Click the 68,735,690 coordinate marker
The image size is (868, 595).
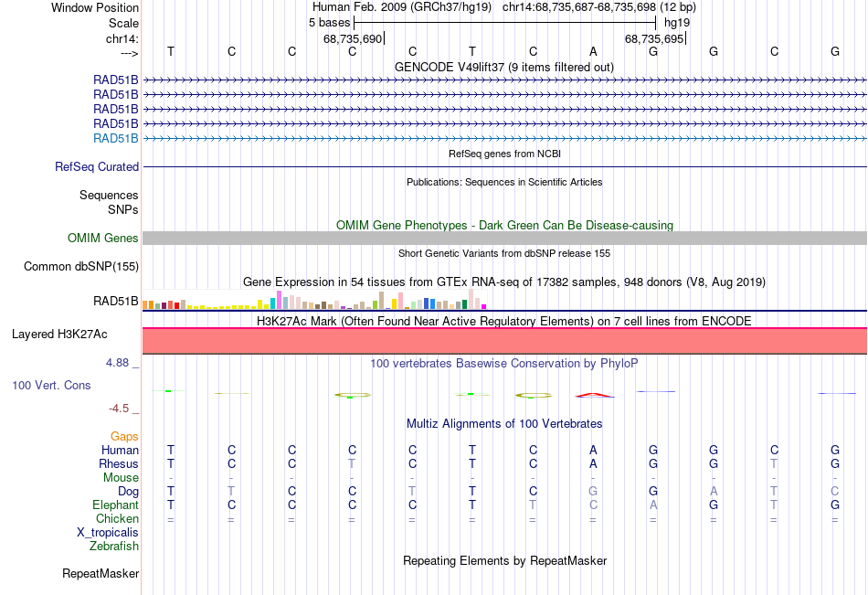point(353,38)
